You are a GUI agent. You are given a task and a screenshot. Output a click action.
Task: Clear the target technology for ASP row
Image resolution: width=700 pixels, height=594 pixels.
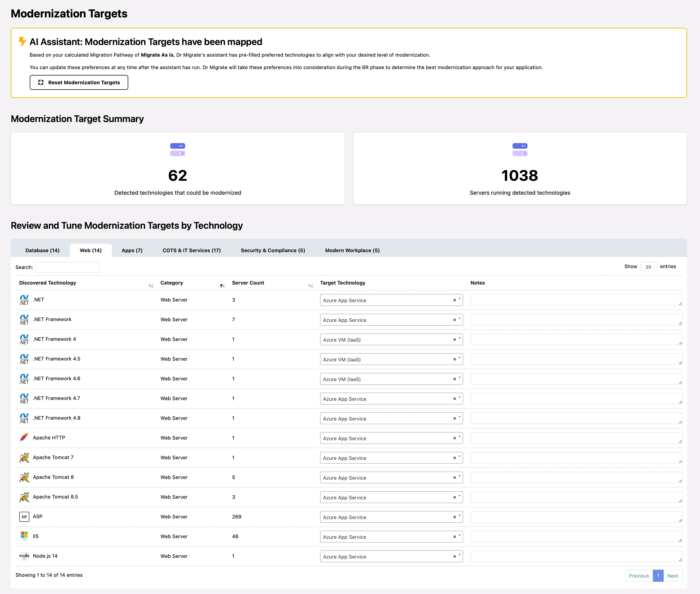pos(454,517)
